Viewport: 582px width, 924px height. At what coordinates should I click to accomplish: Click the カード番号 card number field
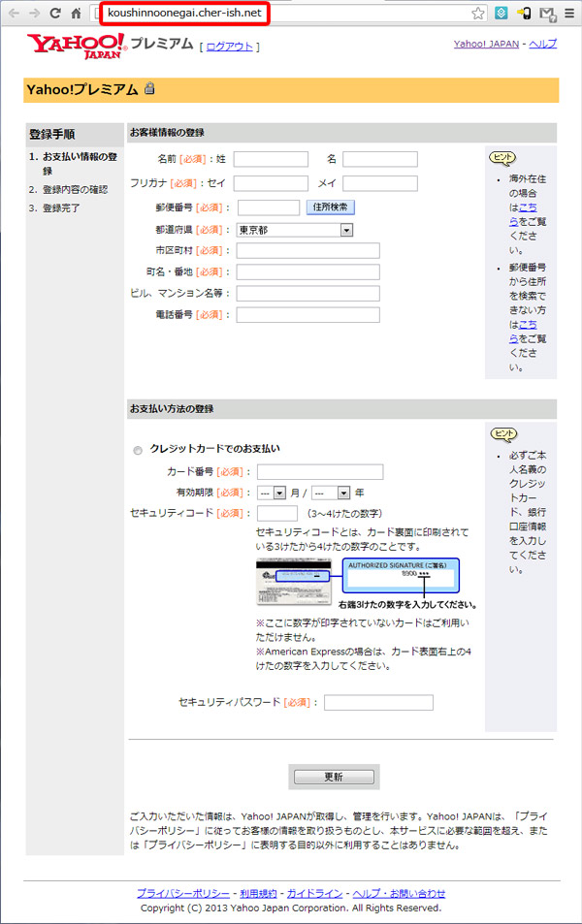point(320,472)
